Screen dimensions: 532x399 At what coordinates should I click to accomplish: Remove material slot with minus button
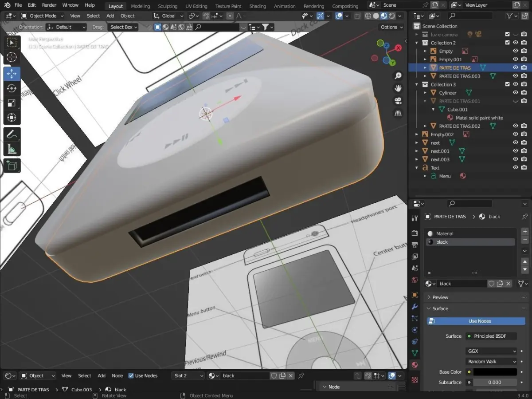[525, 240]
